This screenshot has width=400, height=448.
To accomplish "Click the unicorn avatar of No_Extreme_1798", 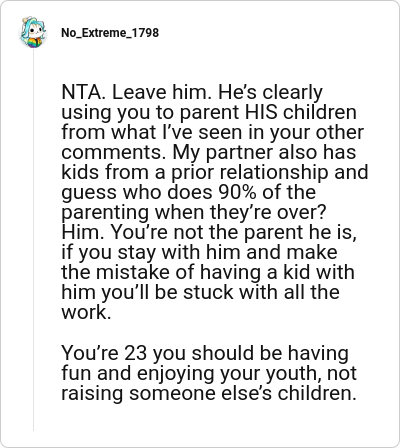I will point(33,32).
